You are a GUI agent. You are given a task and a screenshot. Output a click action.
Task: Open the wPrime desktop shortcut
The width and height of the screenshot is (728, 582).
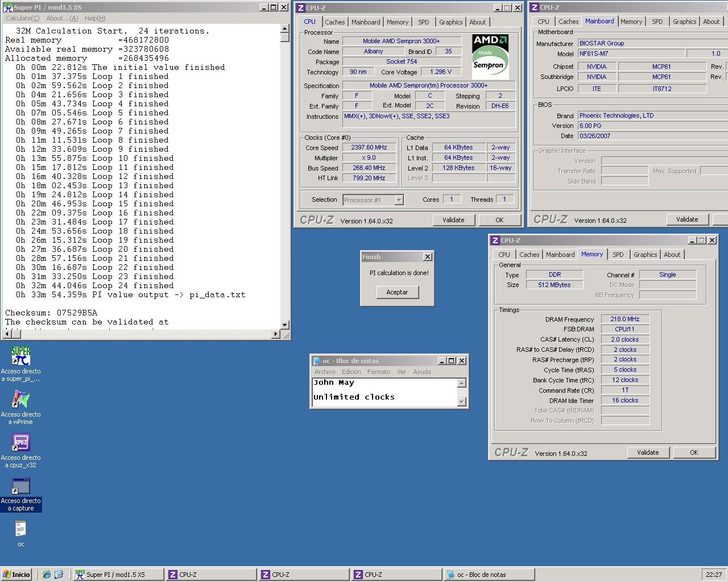(x=21, y=407)
